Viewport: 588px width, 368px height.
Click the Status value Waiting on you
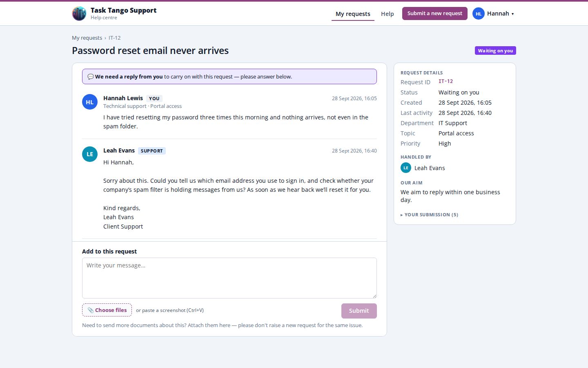tap(459, 92)
